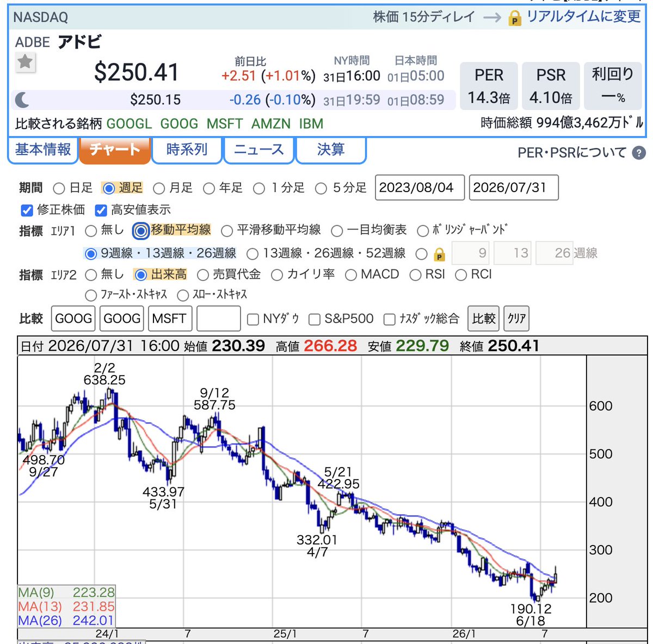653x644 pixels.
Task: Select the locked custom weeks radio button
Action: click(421, 254)
